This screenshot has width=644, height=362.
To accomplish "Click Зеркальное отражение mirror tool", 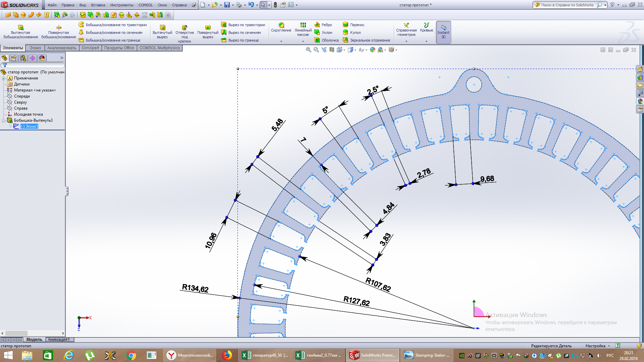I will pyautogui.click(x=366, y=40).
